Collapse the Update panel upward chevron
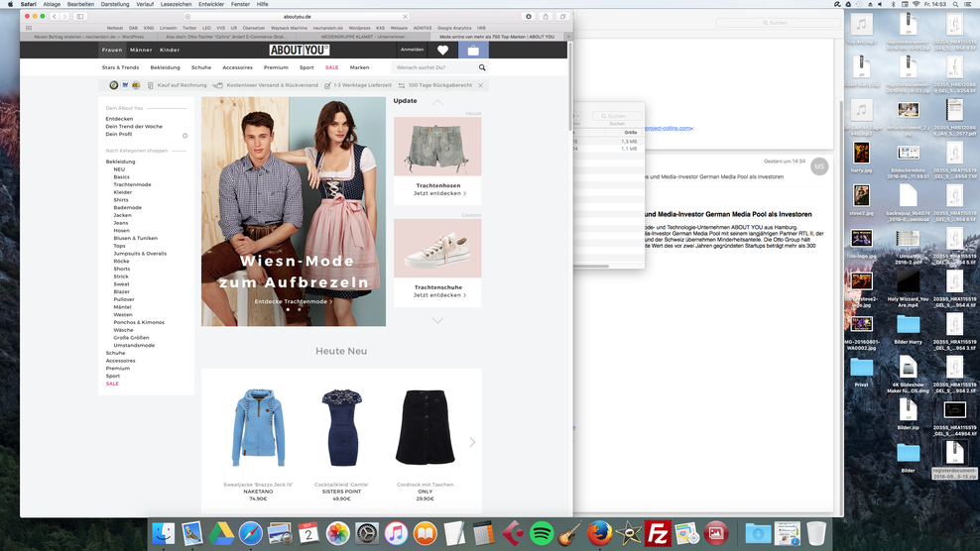Viewport: 980px width, 551px height. coord(437,102)
